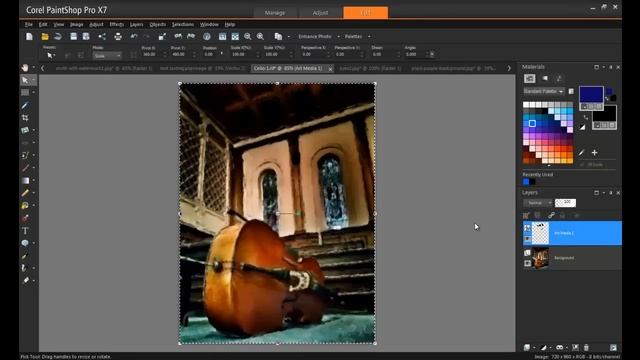The width and height of the screenshot is (640, 360).
Task: Pick the recently used blue swatch
Action: (526, 182)
